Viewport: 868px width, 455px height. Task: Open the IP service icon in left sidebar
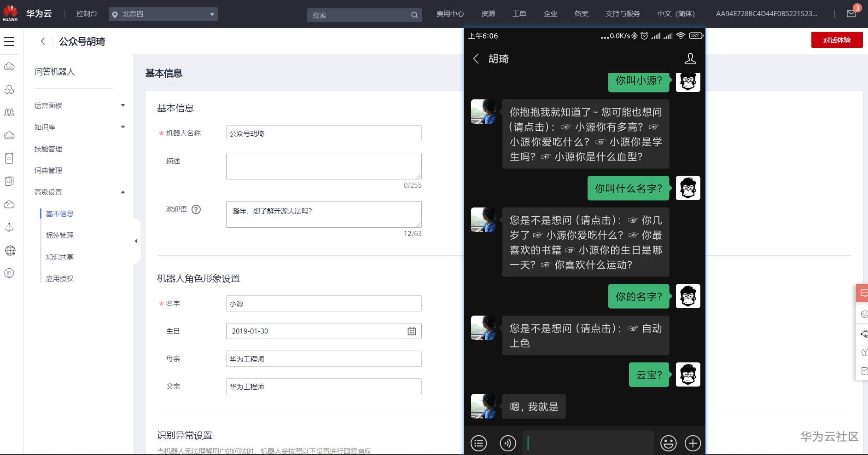(9, 273)
